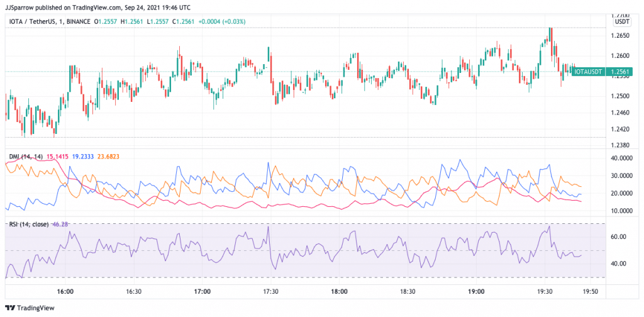Click the 16:30 time axis label
The image size is (644, 317).
pyautogui.click(x=134, y=292)
